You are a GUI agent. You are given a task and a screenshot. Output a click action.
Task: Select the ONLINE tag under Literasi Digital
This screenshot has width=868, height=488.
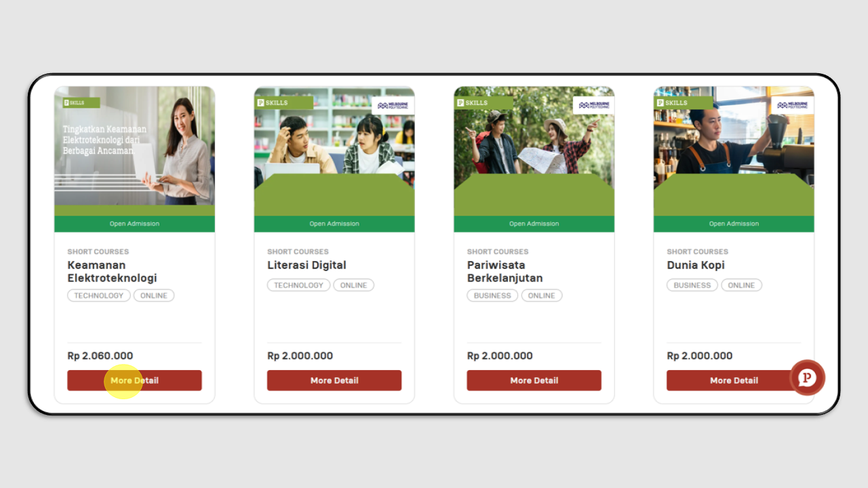pyautogui.click(x=353, y=285)
